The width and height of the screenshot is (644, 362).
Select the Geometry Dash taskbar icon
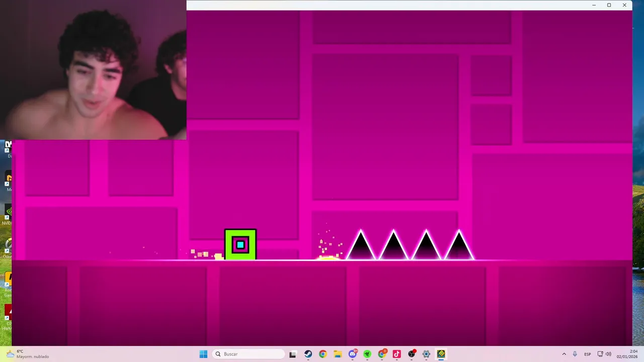click(441, 354)
